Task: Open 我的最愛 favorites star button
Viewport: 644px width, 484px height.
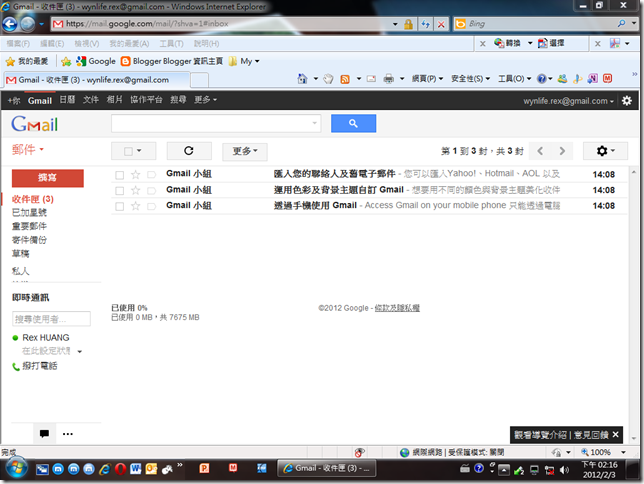Action: (27, 61)
